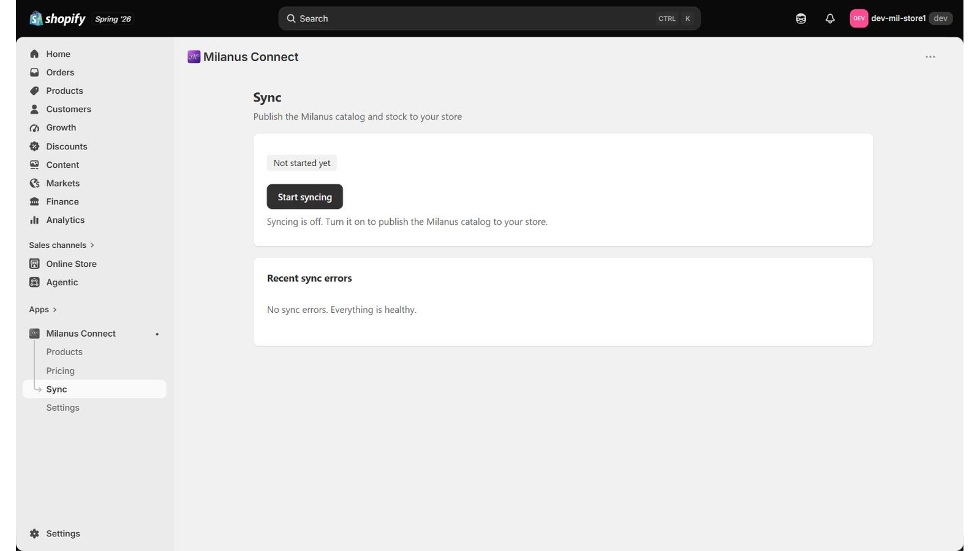Screen dimensions: 980x551
Task: Click the Spring '26 edition badge
Action: tap(113, 19)
